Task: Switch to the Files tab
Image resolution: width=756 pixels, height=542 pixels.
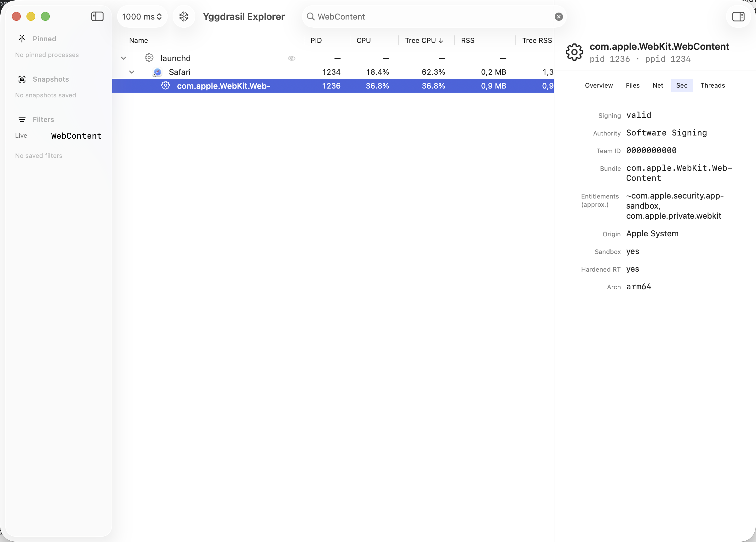Action: tap(632, 85)
